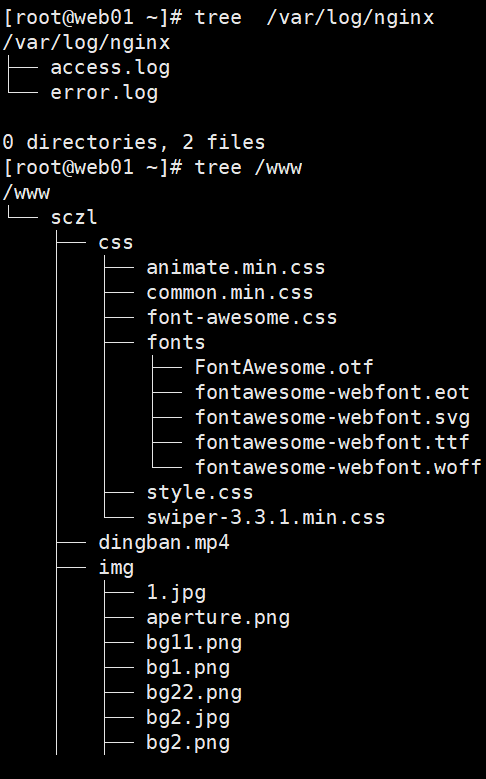
Task: Select the sczl directory entry
Action: click(75, 218)
